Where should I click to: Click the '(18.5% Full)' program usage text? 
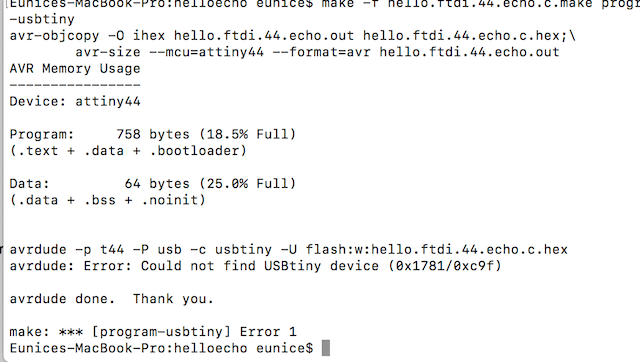point(247,134)
